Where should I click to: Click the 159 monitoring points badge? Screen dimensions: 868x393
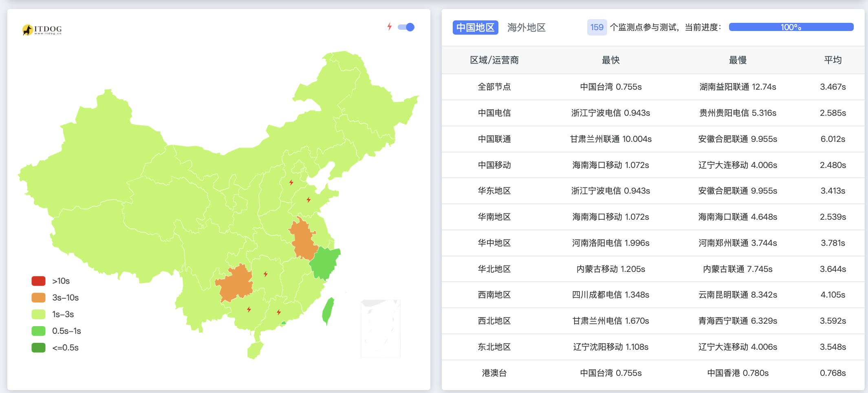597,27
